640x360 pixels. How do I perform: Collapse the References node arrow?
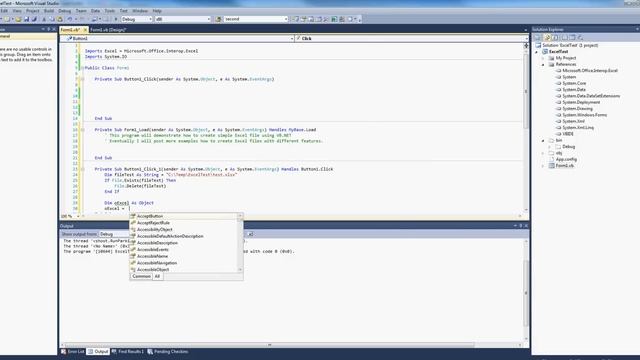tap(543, 64)
